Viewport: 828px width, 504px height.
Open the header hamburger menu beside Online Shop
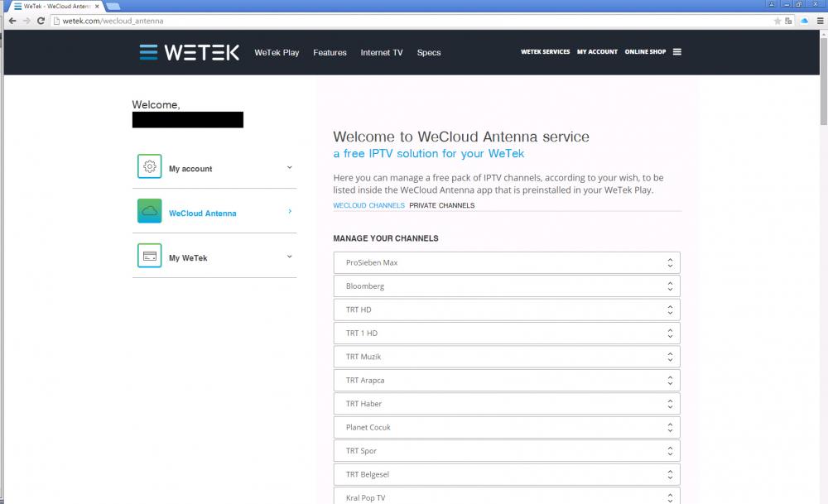coord(676,52)
